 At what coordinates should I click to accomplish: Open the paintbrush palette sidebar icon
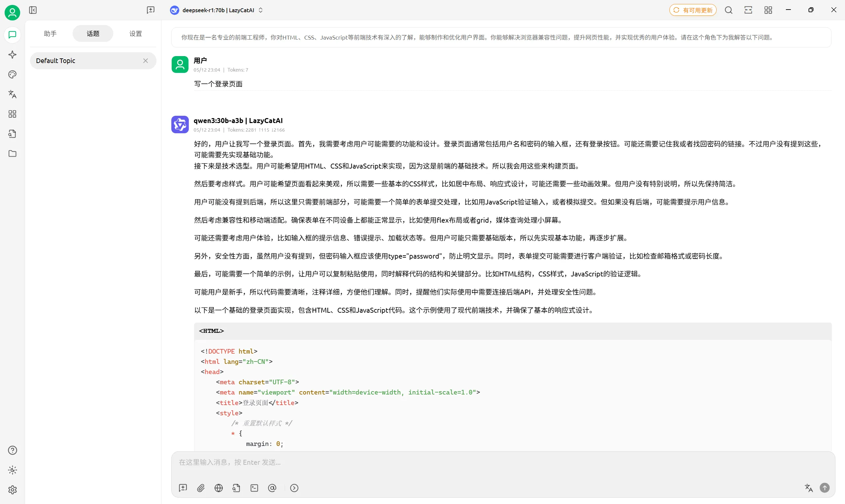(12, 74)
